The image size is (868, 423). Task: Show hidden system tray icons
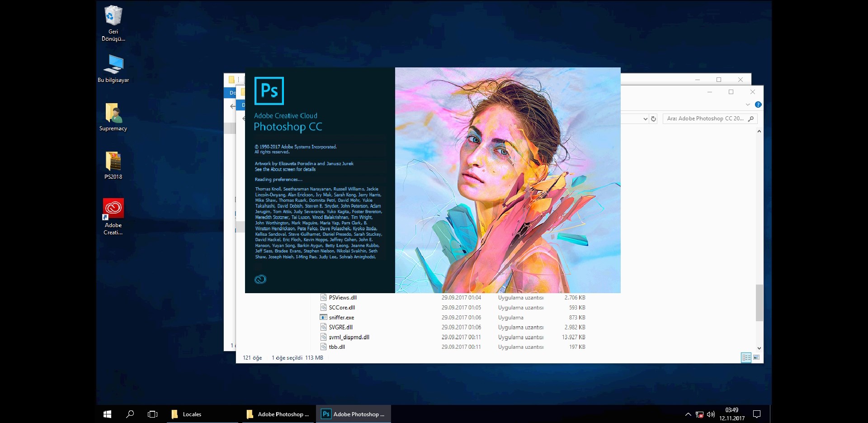(688, 414)
